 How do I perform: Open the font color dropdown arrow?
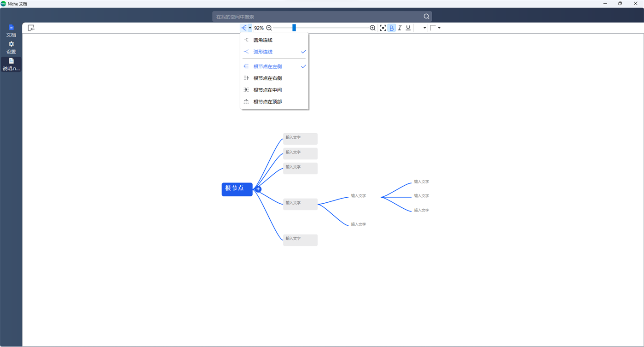point(424,28)
